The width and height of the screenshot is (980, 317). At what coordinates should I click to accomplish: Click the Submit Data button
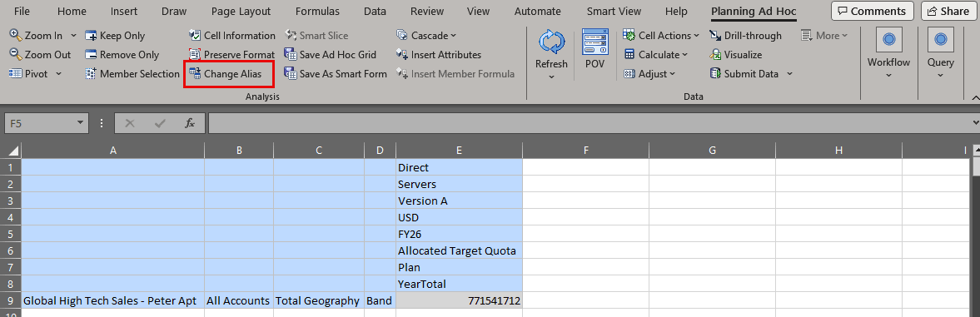click(x=744, y=73)
